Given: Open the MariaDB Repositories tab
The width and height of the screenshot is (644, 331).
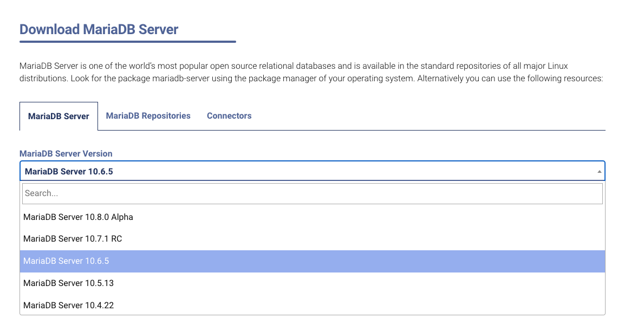Looking at the screenshot, I should pyautogui.click(x=148, y=116).
